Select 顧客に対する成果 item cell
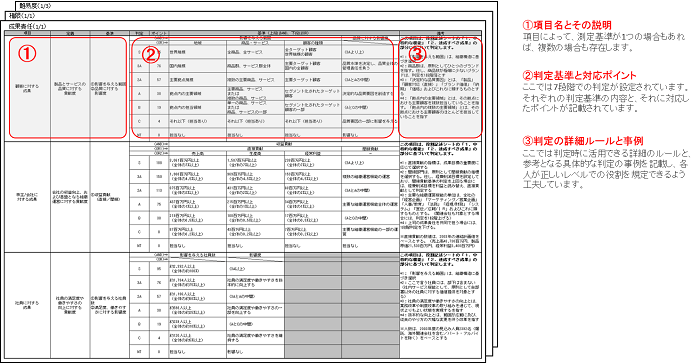 pos(27,88)
